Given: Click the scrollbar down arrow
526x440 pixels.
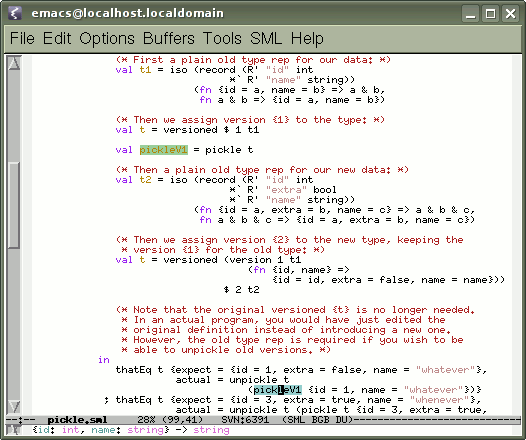Looking at the screenshot, I should [14, 407].
